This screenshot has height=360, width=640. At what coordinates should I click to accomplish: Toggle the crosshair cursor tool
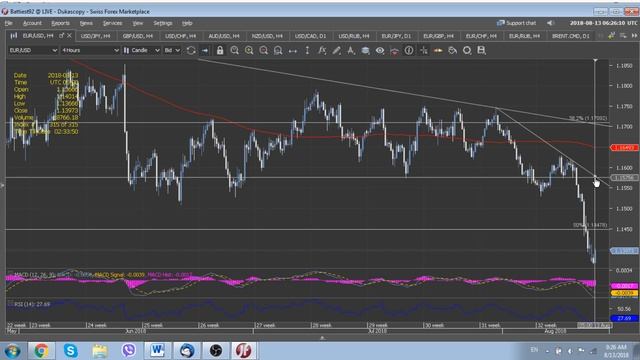tap(424, 51)
